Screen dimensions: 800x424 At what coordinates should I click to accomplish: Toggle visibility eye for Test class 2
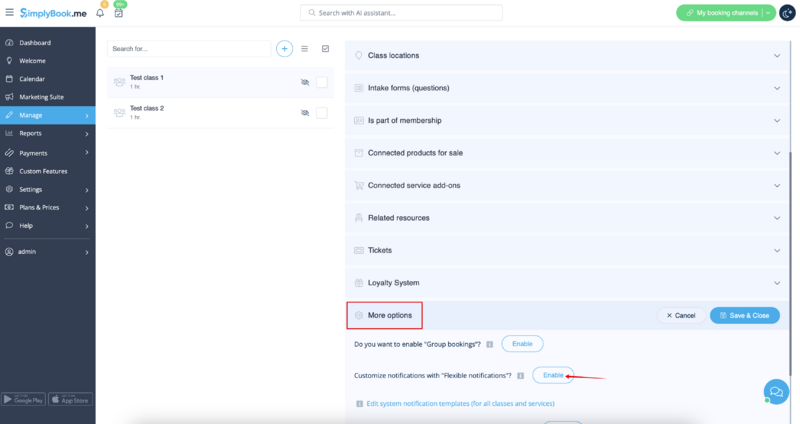point(305,113)
